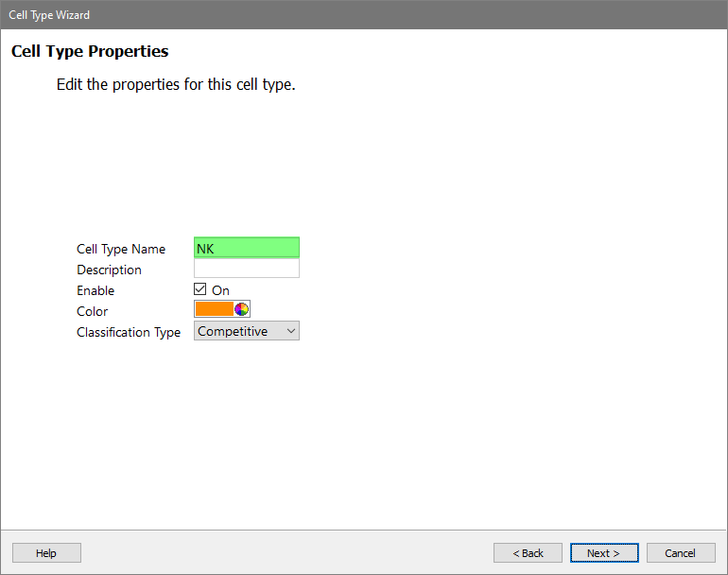Click the Cell Type Properties heading
The width and height of the screenshot is (728, 575).
(x=90, y=51)
